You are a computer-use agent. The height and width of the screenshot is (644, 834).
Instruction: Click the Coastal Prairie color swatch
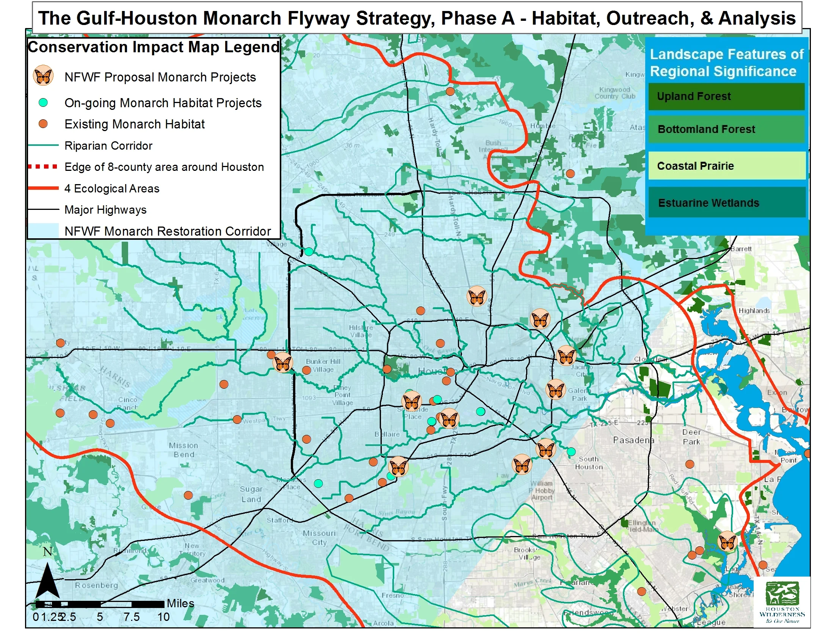[726, 166]
